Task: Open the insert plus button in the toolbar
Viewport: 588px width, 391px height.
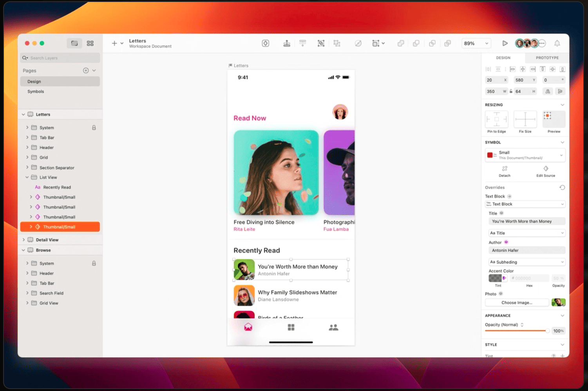Action: [x=114, y=43]
